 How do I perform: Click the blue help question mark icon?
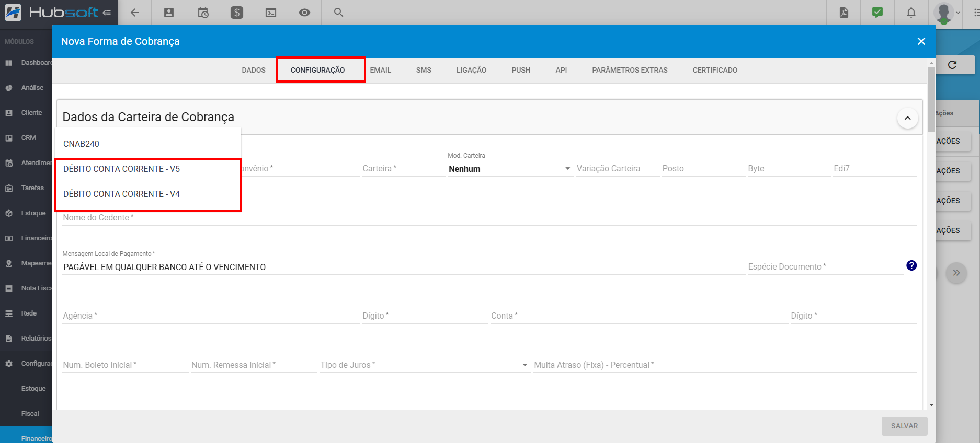point(911,265)
